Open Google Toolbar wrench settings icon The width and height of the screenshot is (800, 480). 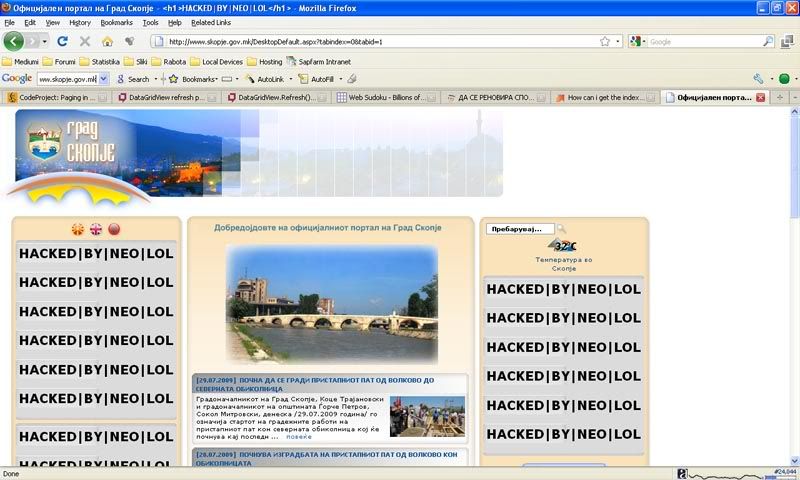tap(758, 79)
